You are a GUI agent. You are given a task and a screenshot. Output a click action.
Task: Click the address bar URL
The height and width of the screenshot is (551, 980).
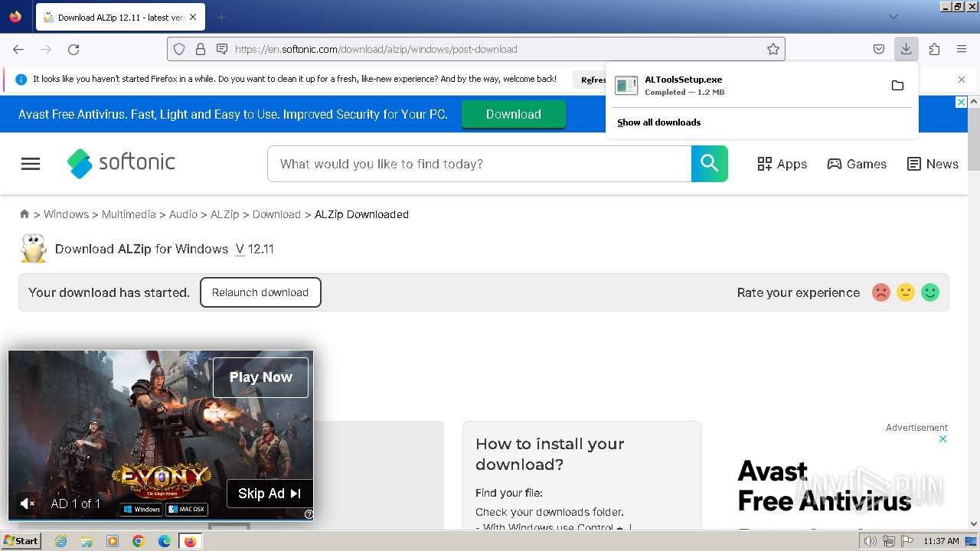(376, 49)
